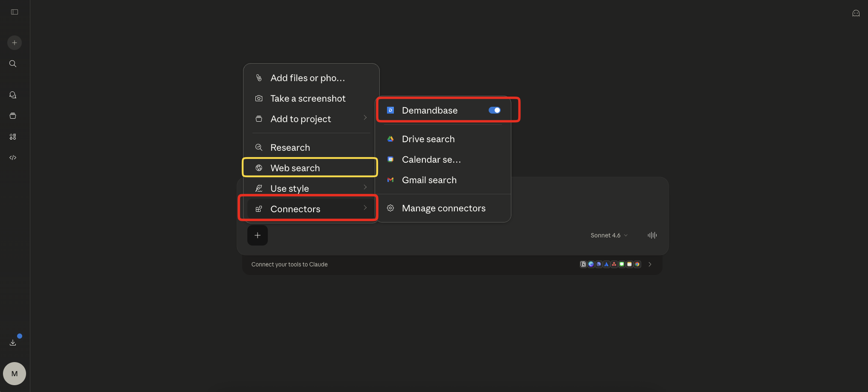Click the plus attachment button in composer
This screenshot has height=392, width=868.
click(258, 235)
